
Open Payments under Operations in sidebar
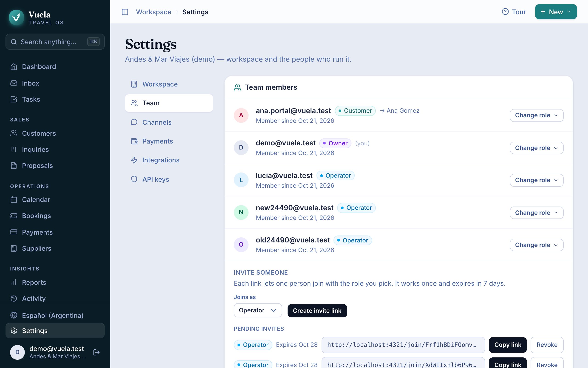(55, 232)
